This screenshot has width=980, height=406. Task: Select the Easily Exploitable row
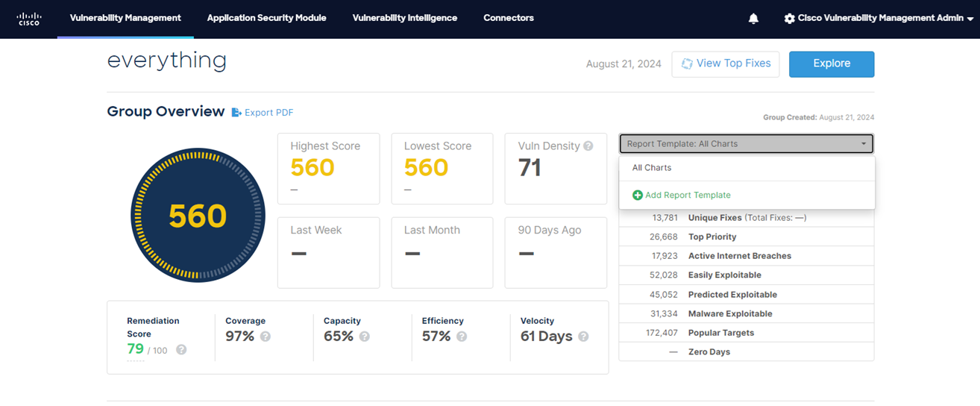click(747, 275)
